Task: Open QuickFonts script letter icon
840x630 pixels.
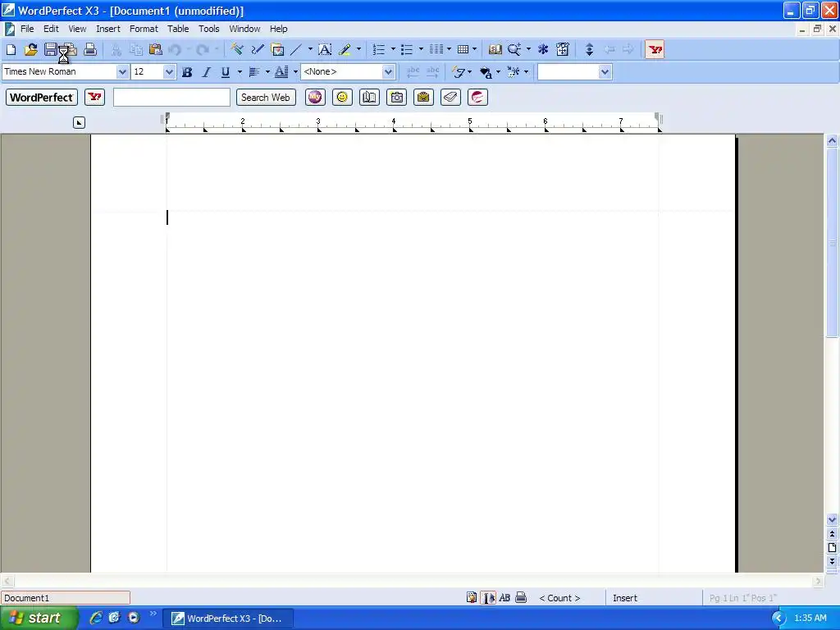Action: click(x=459, y=72)
